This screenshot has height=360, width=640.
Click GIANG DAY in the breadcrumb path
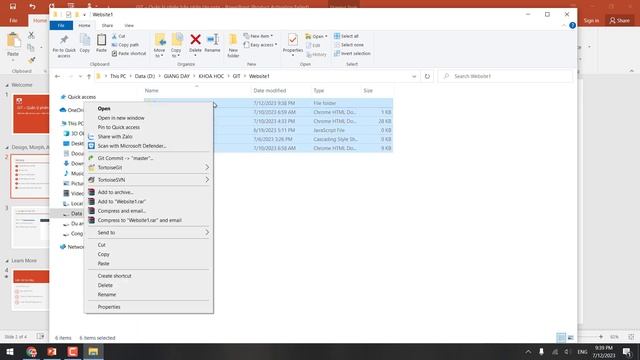point(176,76)
